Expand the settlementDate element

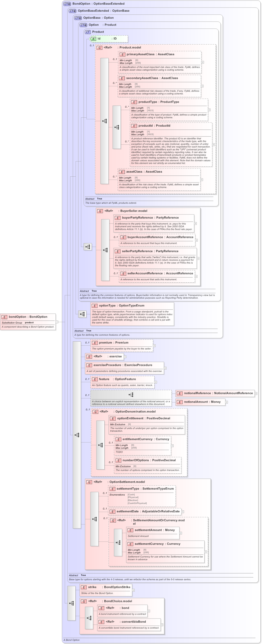pos(183,512)
